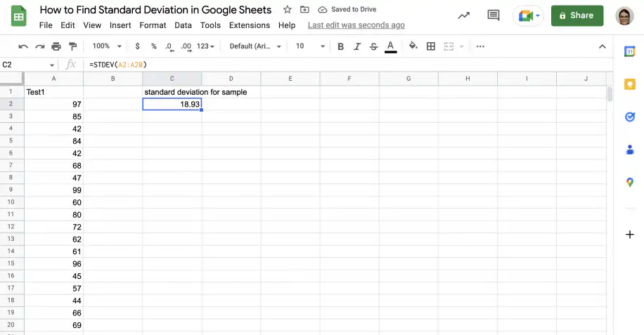This screenshot has height=335, width=644.
Task: Click the undo arrow
Action: pos(23,46)
